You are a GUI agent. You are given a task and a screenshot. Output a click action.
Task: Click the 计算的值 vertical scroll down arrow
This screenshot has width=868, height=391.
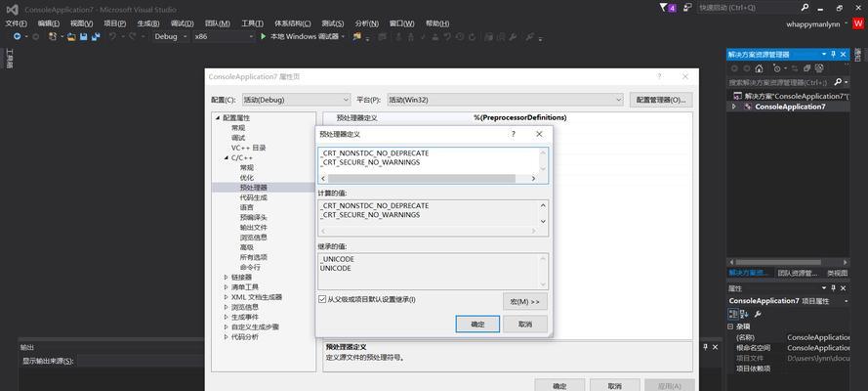pyautogui.click(x=543, y=221)
